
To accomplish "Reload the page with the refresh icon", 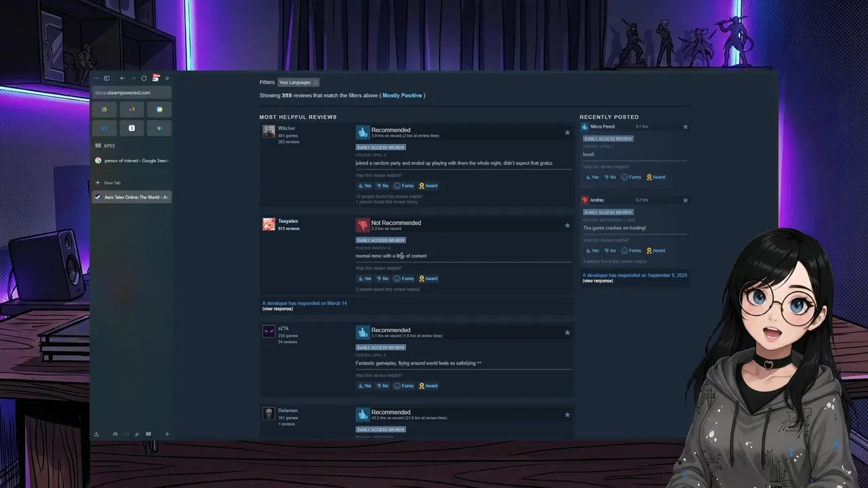I will (x=144, y=79).
